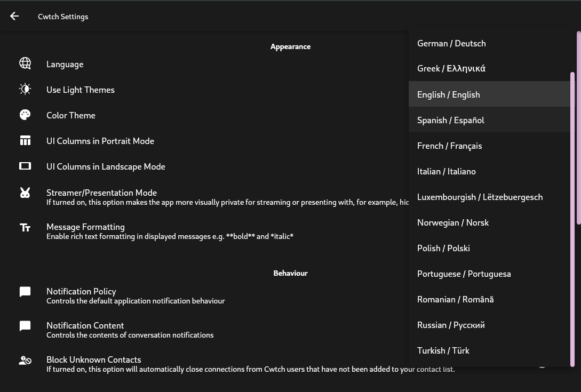Click the back arrow icon
This screenshot has width=581, height=392.
click(14, 16)
